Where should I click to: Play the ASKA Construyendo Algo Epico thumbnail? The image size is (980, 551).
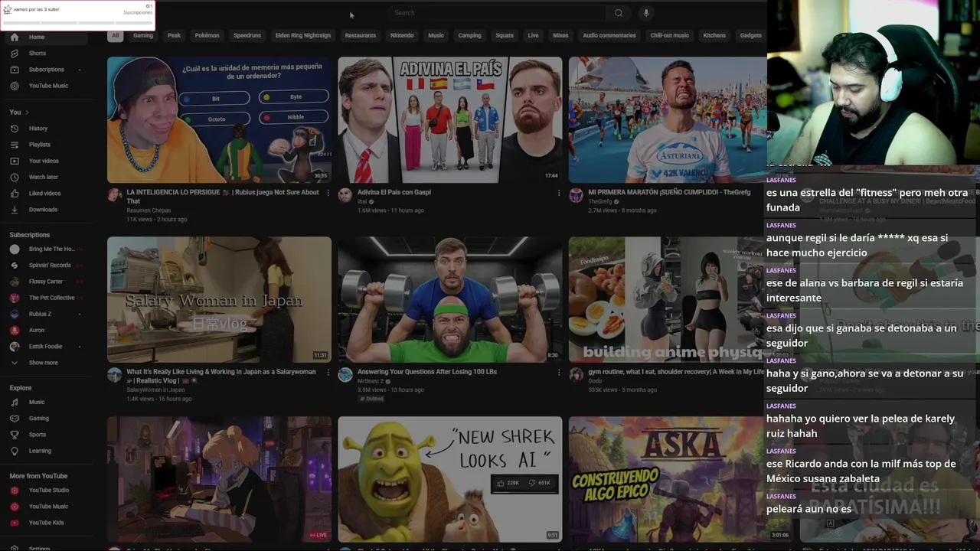668,479
